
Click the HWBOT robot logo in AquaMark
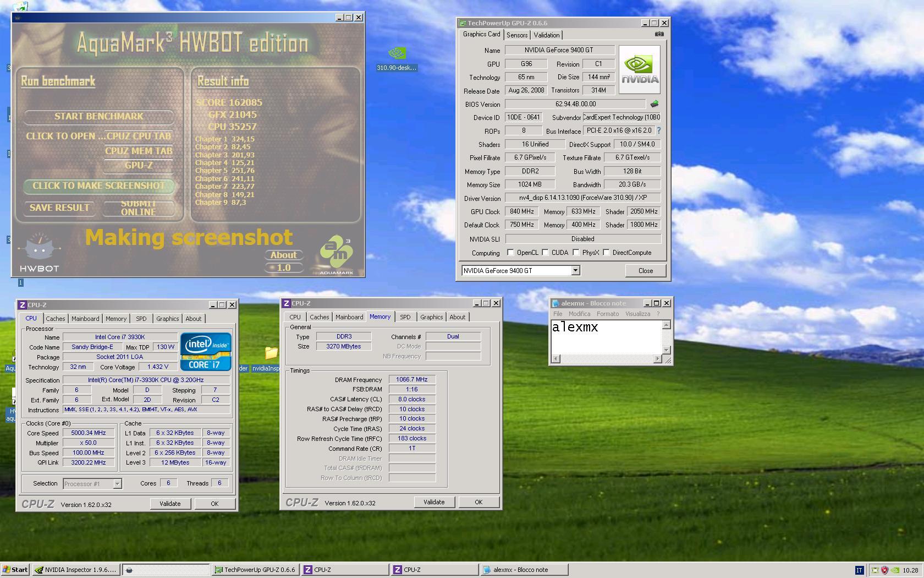pos(39,253)
